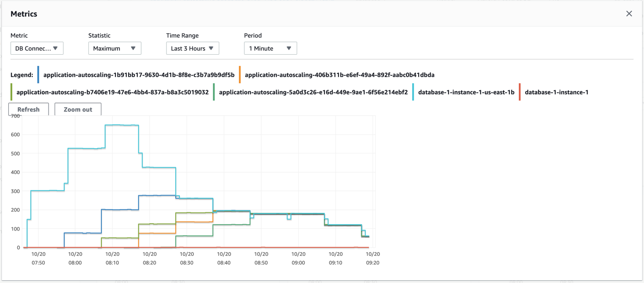This screenshot has height=283, width=644.
Task: Open the Period dropdown set to 1 Minute
Action: tap(270, 48)
